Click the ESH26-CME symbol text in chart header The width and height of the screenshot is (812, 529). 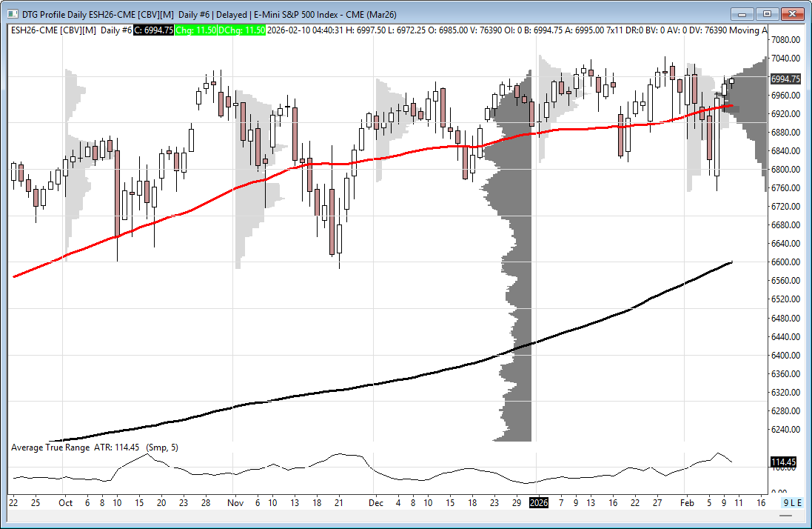click(35, 30)
